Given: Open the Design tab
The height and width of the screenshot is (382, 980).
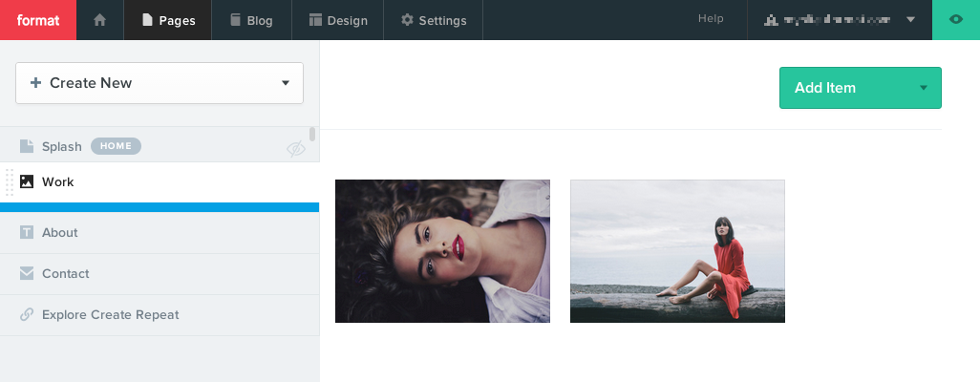Looking at the screenshot, I should 337,20.
